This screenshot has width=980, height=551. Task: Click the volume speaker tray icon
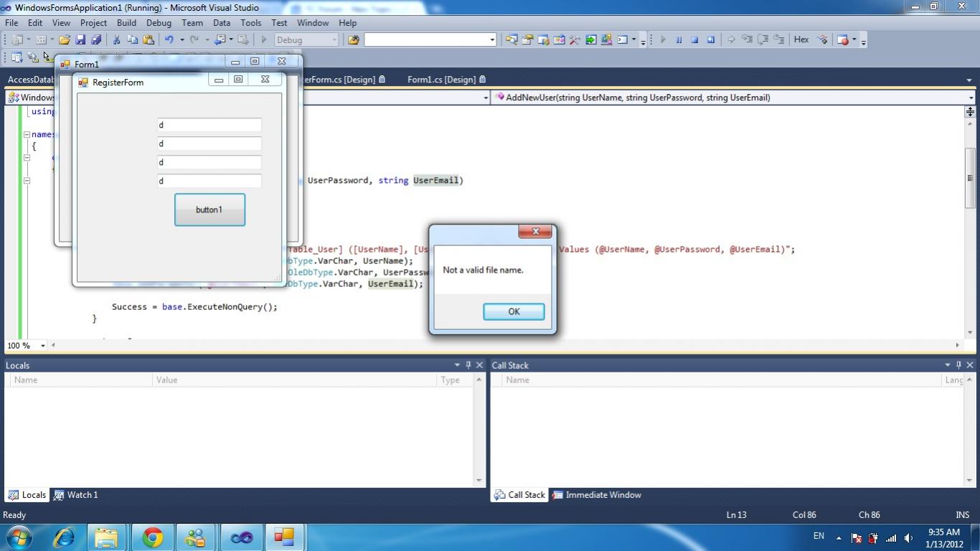908,538
